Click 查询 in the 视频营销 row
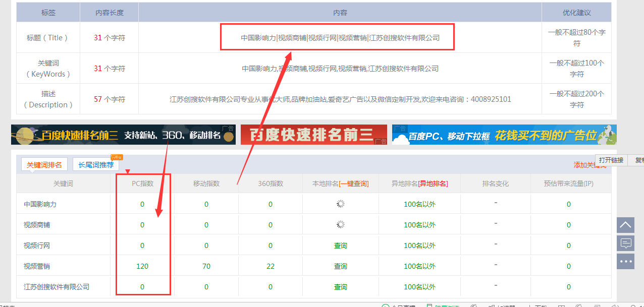The width and height of the screenshot is (644, 307). click(341, 266)
